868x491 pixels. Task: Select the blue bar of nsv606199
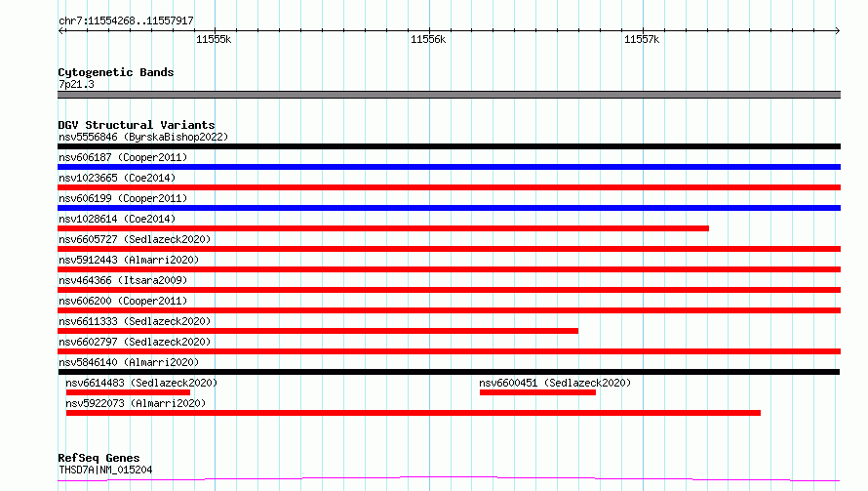449,208
